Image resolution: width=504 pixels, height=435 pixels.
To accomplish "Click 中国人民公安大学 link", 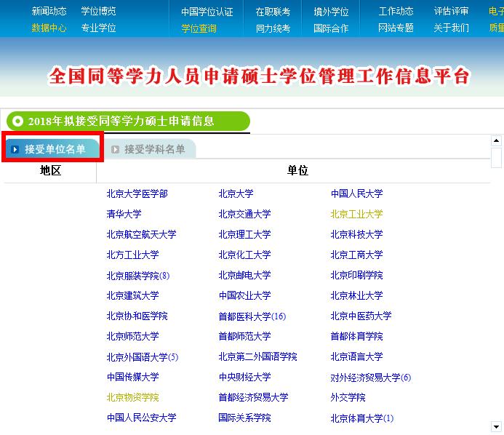I will [141, 418].
